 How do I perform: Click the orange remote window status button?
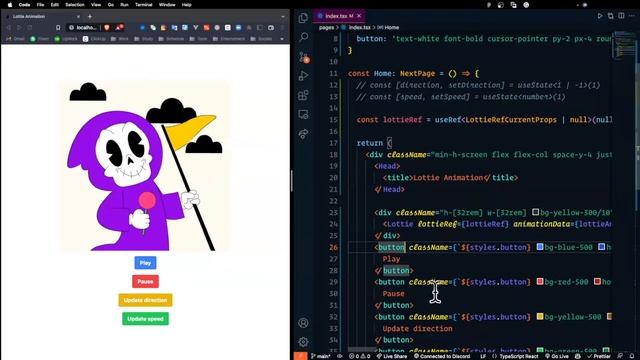pyautogui.click(x=300, y=356)
